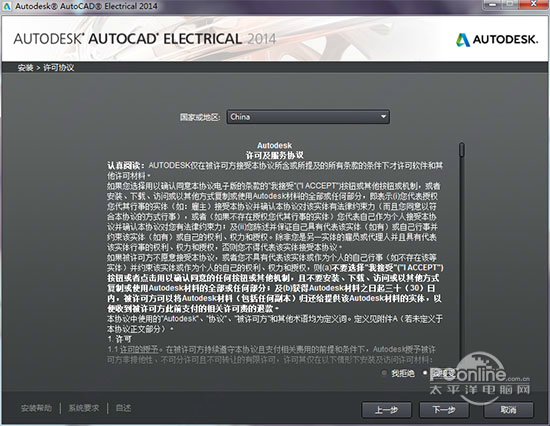Viewport: 550px width, 426px height.
Task: Open the 国家或地区 country dropdown showing China
Action: click(x=308, y=117)
